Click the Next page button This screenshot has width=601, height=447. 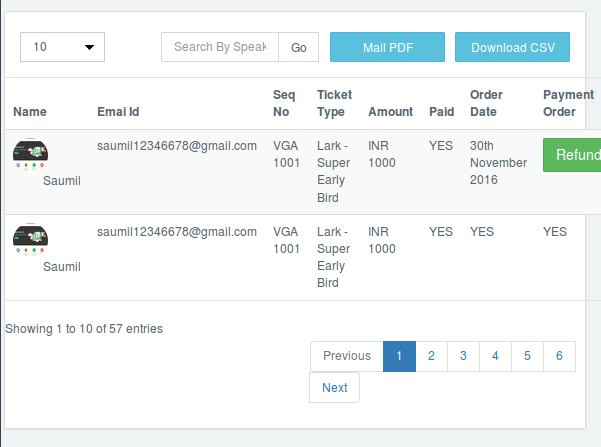(x=335, y=388)
